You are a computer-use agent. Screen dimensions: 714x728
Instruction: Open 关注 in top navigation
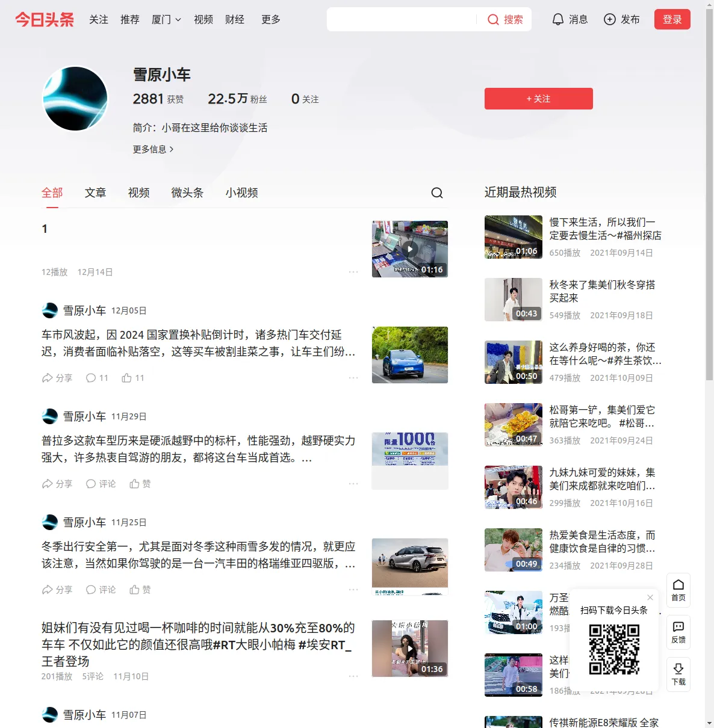pos(99,19)
